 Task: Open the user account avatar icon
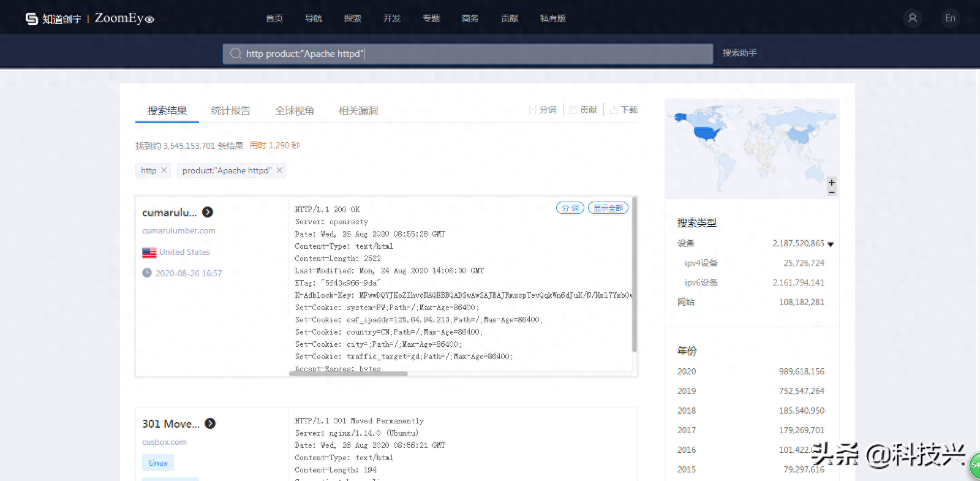point(913,18)
